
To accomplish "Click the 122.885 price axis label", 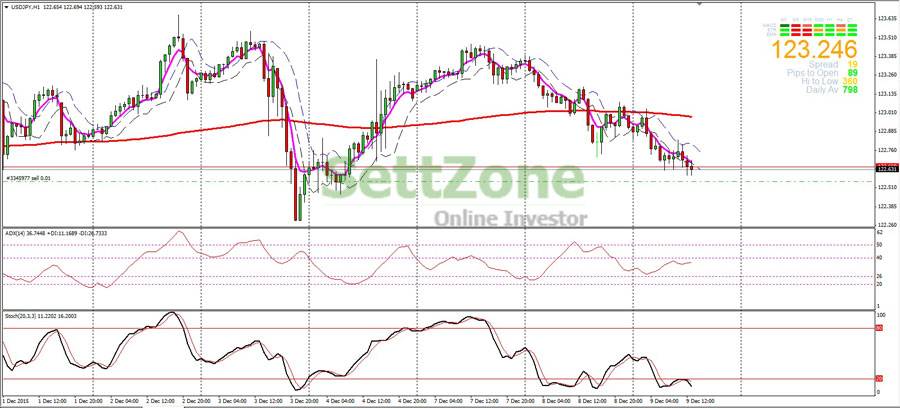I will pos(887,131).
